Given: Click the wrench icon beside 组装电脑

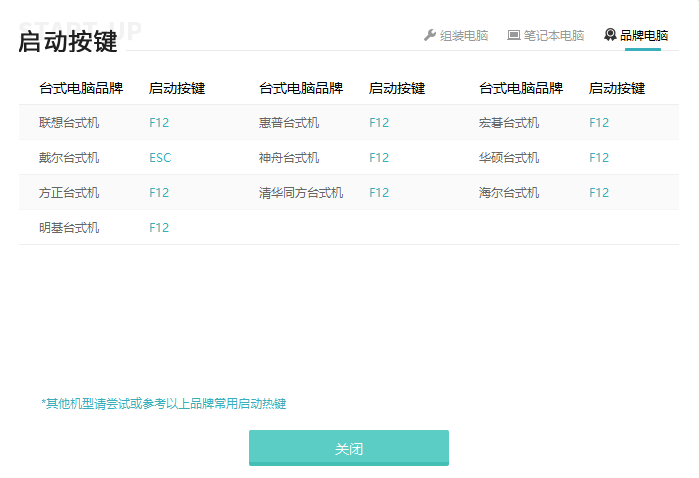Looking at the screenshot, I should [430, 35].
